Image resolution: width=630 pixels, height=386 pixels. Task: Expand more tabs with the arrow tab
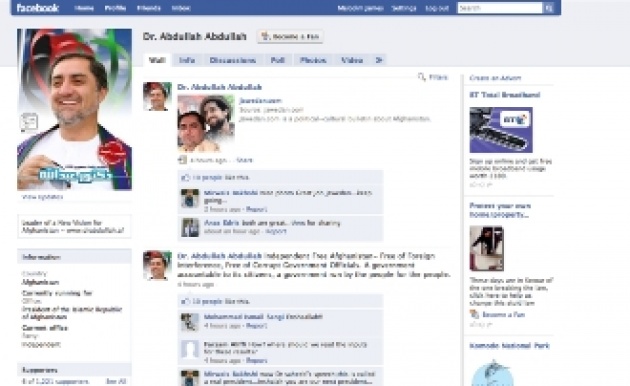point(379,60)
